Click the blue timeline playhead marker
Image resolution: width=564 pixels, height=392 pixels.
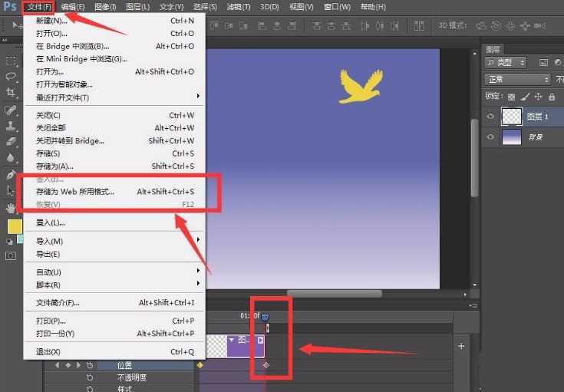point(266,315)
